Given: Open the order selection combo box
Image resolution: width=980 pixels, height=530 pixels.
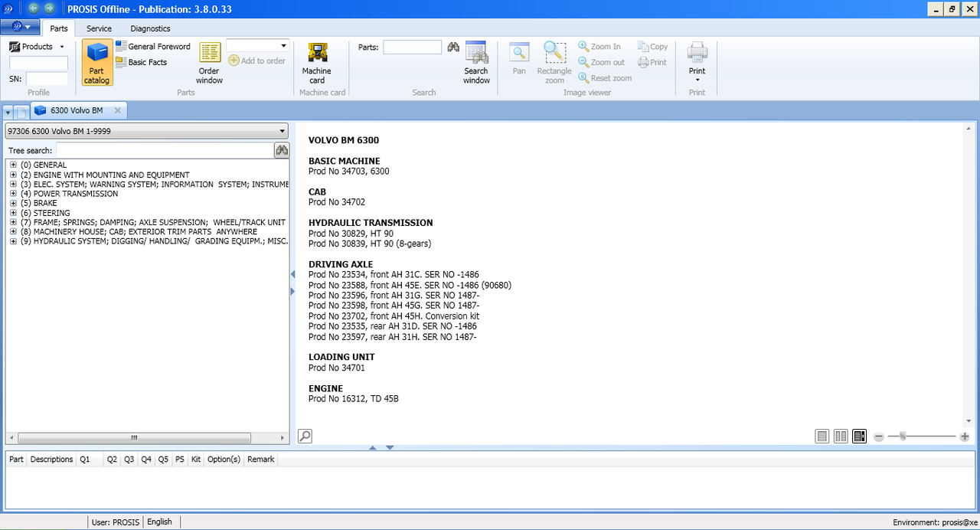Looking at the screenshot, I should tap(257, 46).
